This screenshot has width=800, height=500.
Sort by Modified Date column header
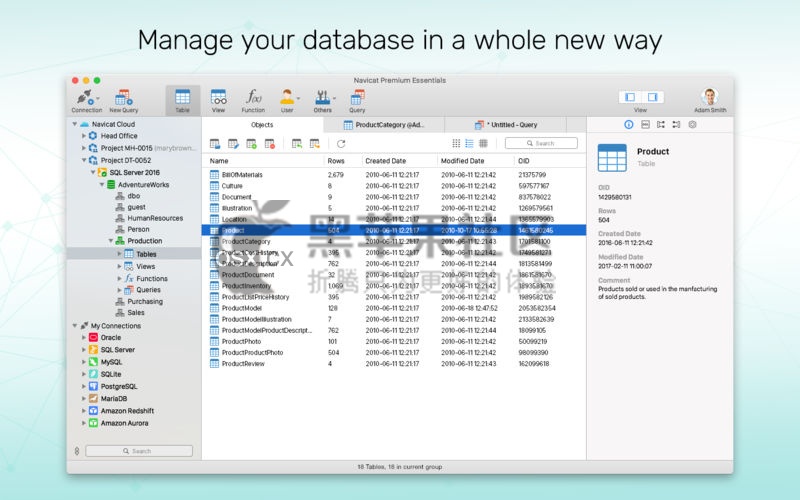pyautogui.click(x=475, y=161)
